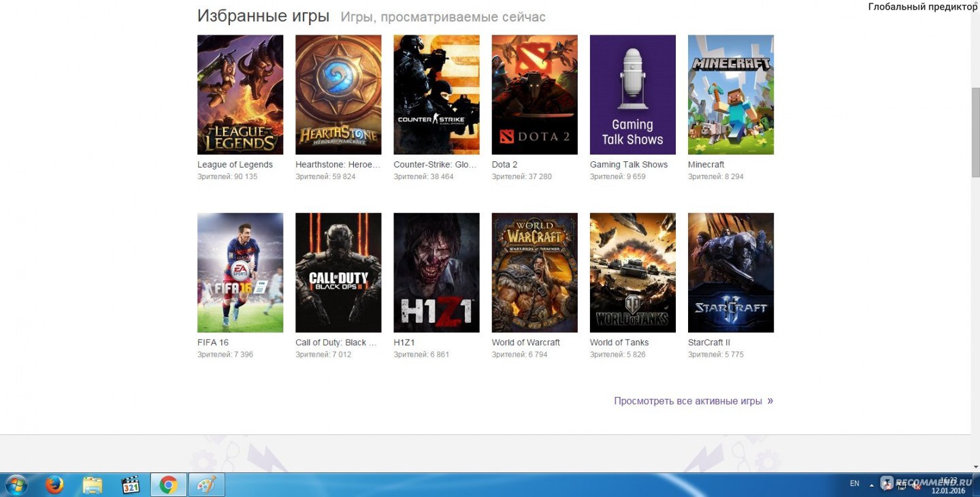Click 'Зрителей: 7 396' viewer count
Viewport: 980px width, 497px height.
tap(225, 355)
